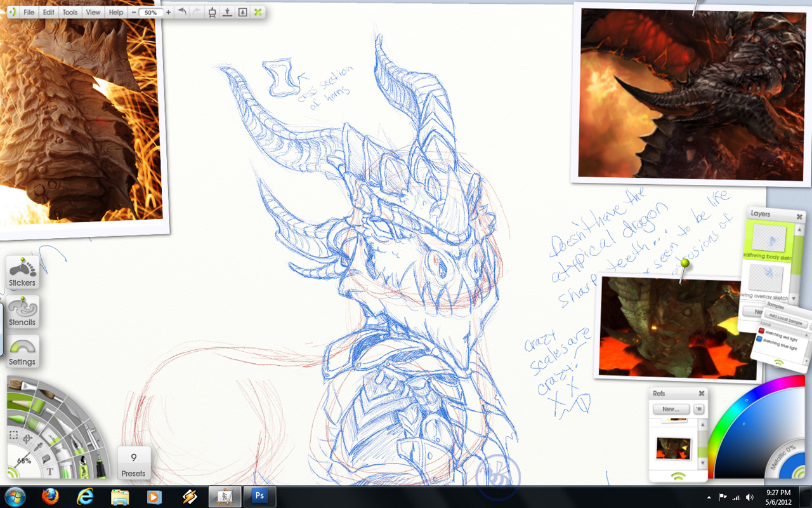
Task: Select the white Paint Tube tool
Action: [x=62, y=452]
